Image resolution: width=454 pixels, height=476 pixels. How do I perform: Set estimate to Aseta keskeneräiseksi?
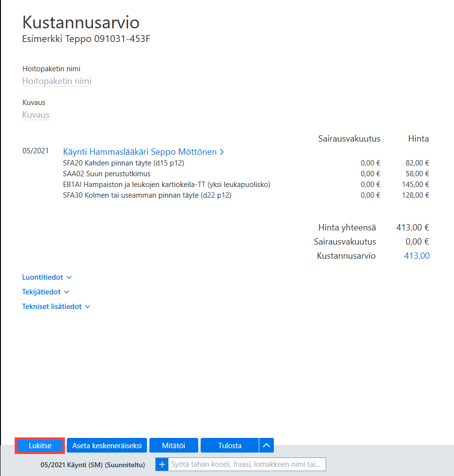[107, 445]
